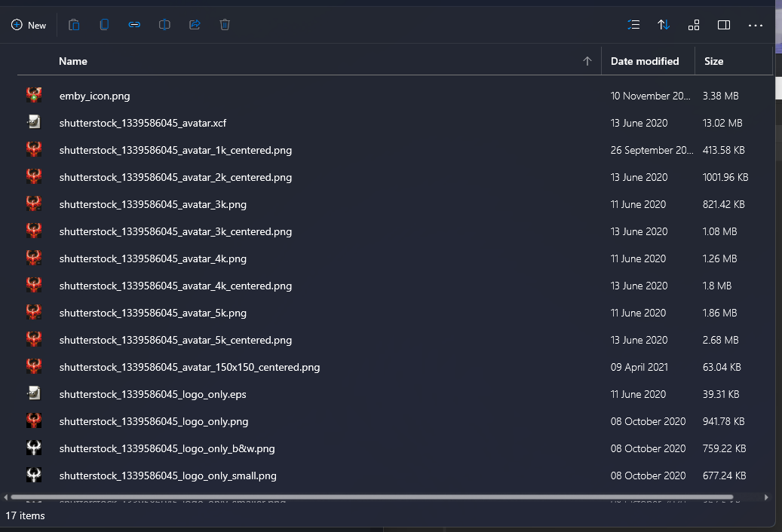Open the See more ellipsis menu
The width and height of the screenshot is (782, 532).
pyautogui.click(x=755, y=25)
